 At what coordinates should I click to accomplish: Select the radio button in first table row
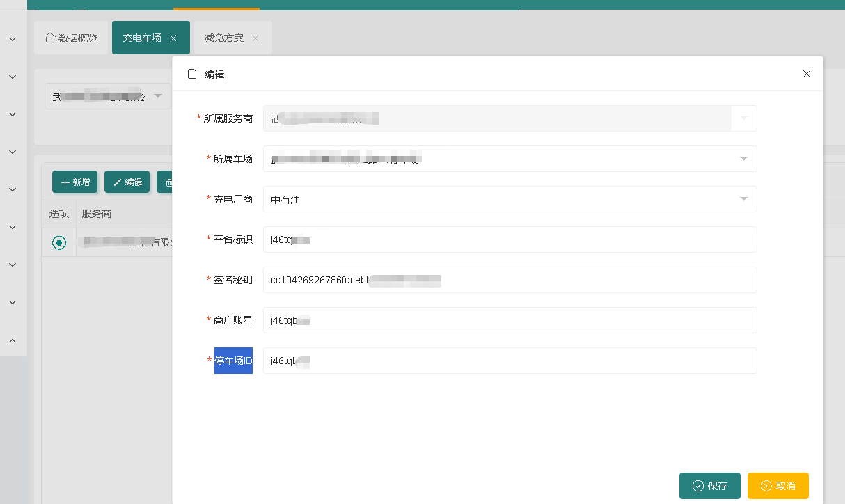coord(59,242)
